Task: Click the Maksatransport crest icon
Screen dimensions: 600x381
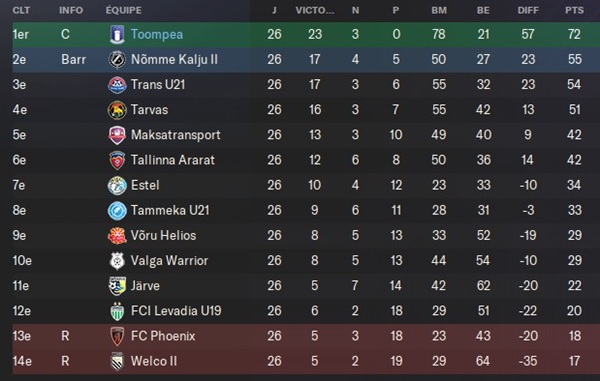Action: click(117, 135)
